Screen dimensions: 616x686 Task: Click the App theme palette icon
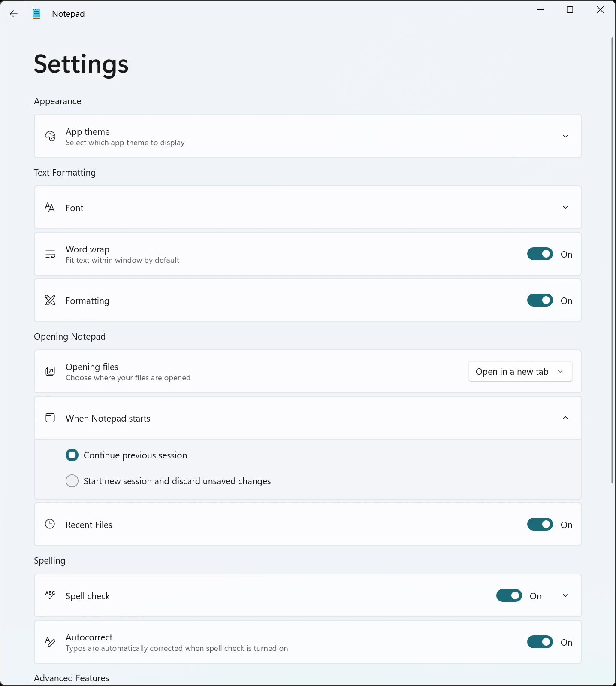tap(50, 136)
